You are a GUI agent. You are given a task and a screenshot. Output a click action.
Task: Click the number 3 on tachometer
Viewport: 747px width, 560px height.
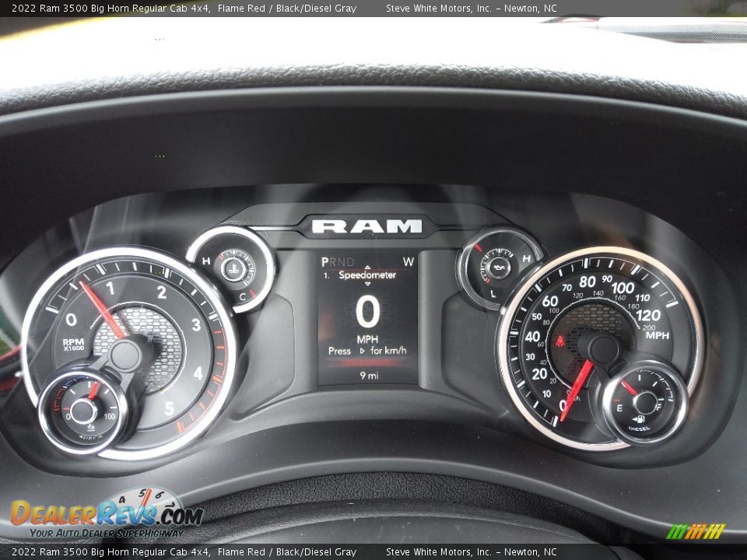[196, 325]
